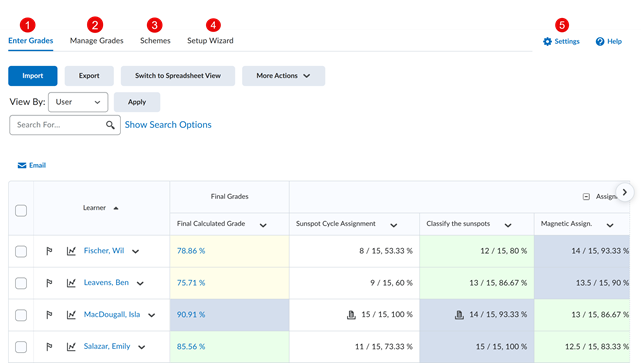Open learner link Fischer, Wil
The height and width of the screenshot is (363, 641).
click(x=104, y=251)
